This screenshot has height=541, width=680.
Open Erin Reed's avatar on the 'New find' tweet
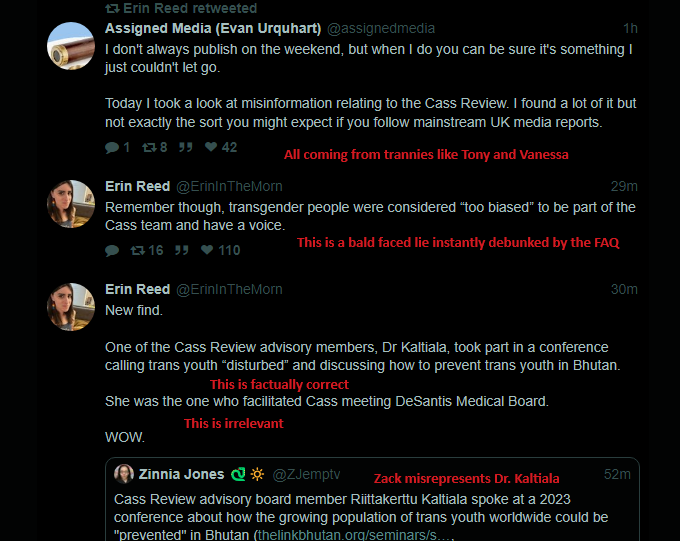click(x=71, y=308)
